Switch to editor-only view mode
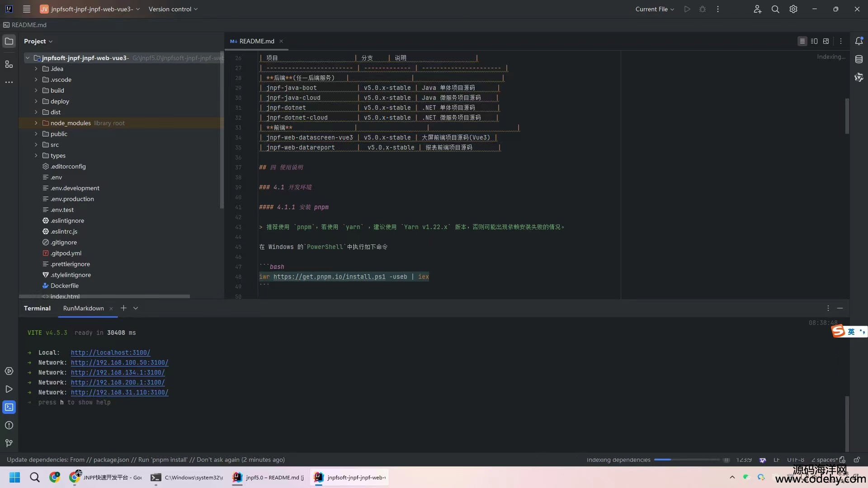 pos(802,41)
